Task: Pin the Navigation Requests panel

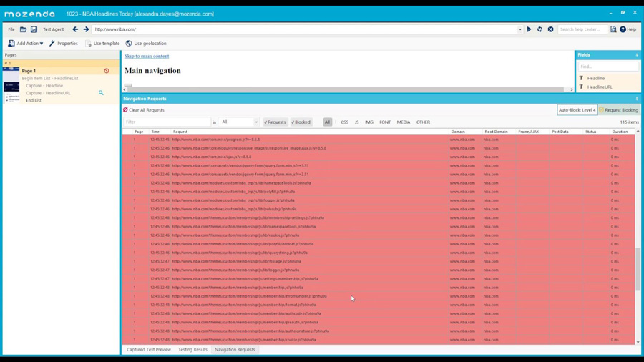Action: click(637, 99)
